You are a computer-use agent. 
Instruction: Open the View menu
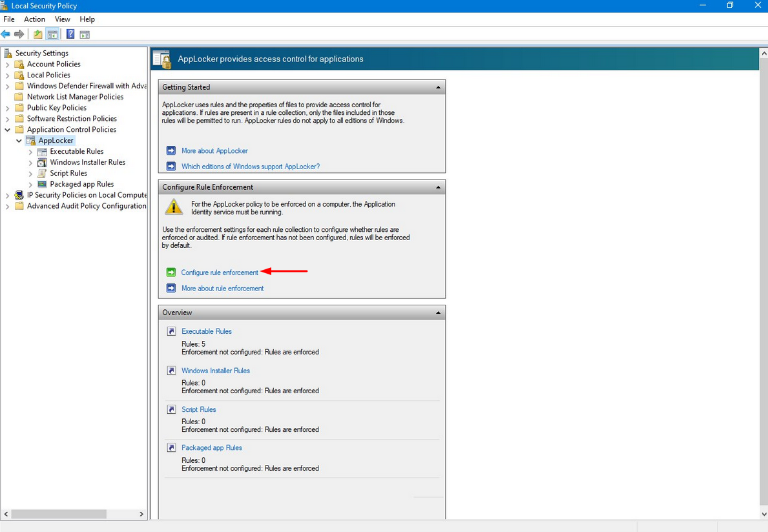click(x=63, y=19)
